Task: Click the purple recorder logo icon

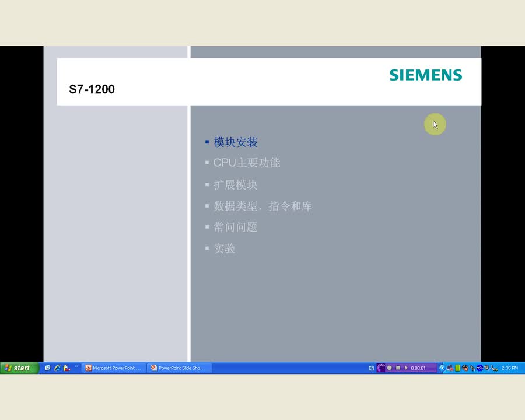Action: (x=381, y=367)
